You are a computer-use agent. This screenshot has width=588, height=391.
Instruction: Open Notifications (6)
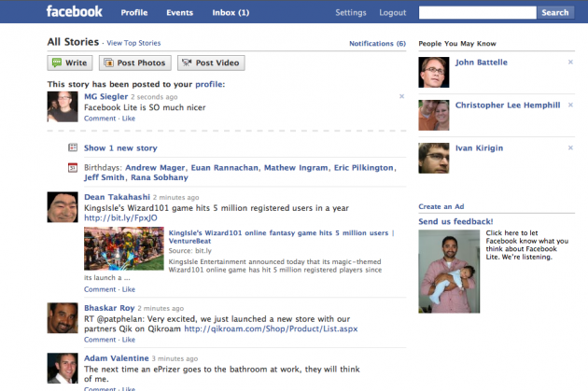click(x=378, y=44)
